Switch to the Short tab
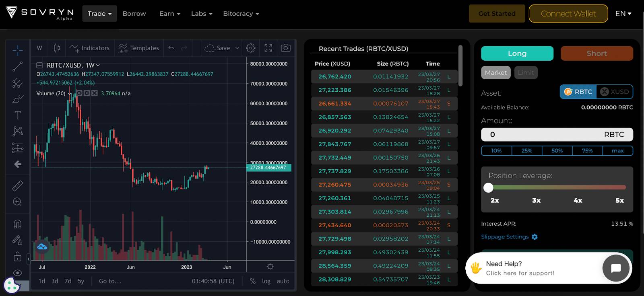Screen dimensions: 644x296 pos(597,53)
